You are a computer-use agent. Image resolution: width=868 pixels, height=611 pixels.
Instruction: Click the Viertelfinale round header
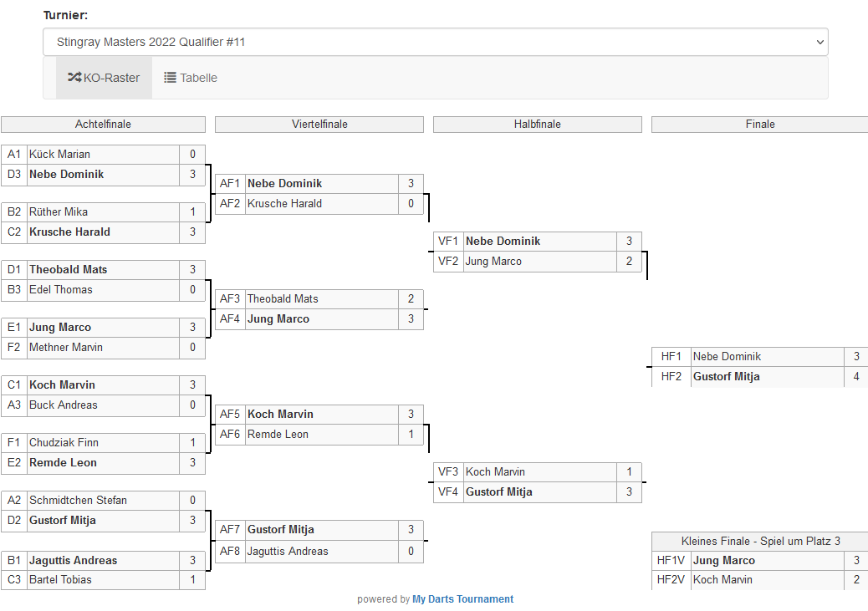[x=319, y=125]
